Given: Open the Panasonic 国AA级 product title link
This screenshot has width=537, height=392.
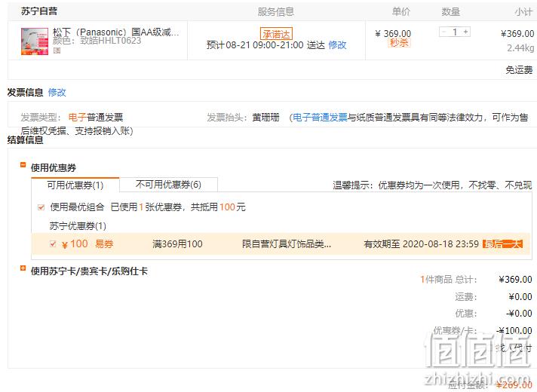Looking at the screenshot, I should coord(115,32).
